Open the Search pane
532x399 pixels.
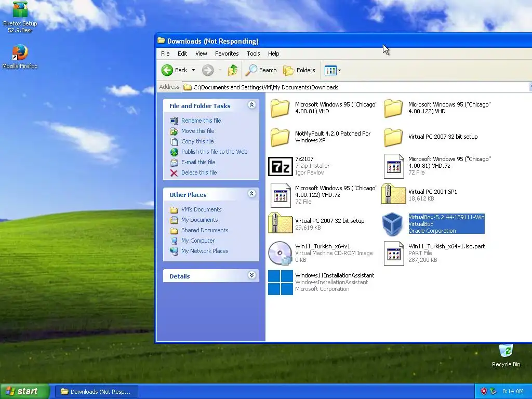(x=261, y=70)
